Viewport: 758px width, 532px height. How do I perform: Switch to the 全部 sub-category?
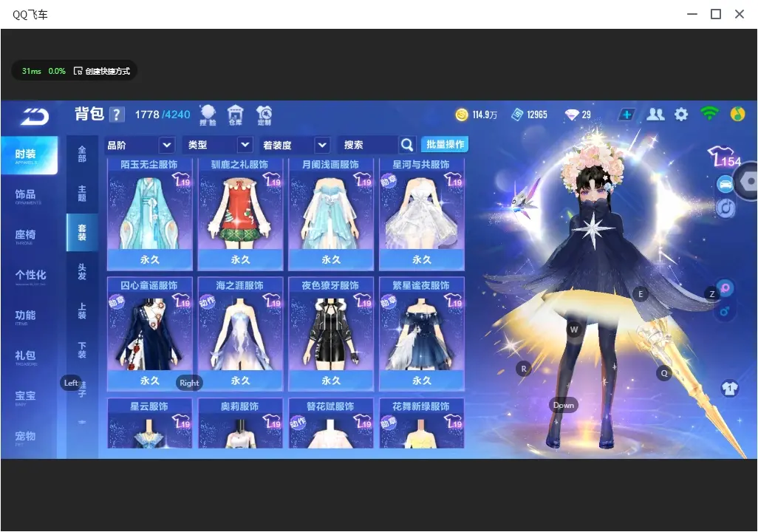82,154
